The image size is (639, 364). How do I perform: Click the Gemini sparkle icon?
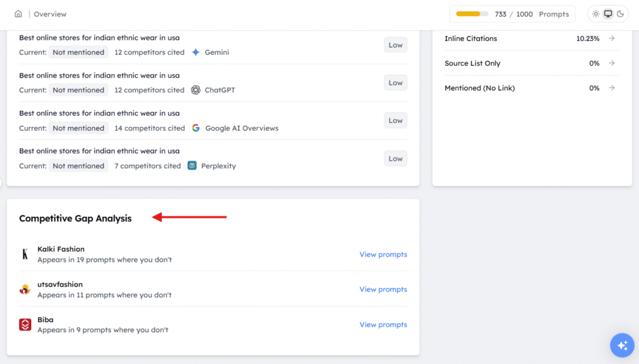tap(195, 52)
